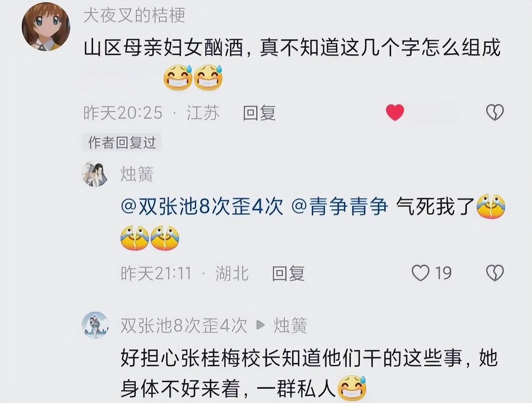Reply to the comment posted 昨天20:25

[259, 113]
